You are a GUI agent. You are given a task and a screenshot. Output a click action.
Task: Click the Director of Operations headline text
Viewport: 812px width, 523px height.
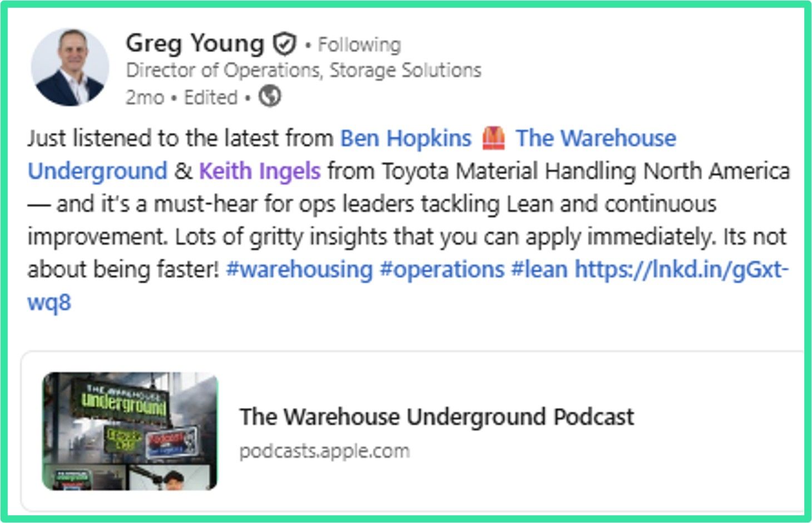[304, 70]
